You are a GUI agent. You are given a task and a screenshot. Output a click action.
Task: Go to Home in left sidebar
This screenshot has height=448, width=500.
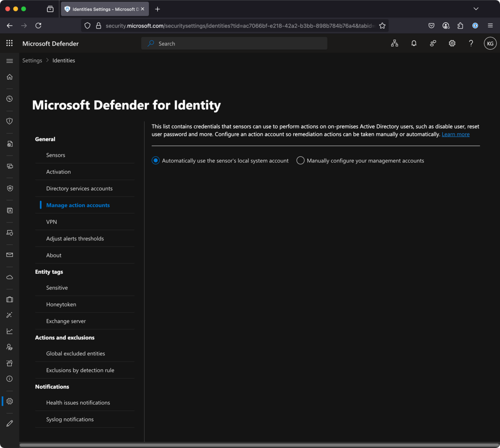(x=10, y=77)
